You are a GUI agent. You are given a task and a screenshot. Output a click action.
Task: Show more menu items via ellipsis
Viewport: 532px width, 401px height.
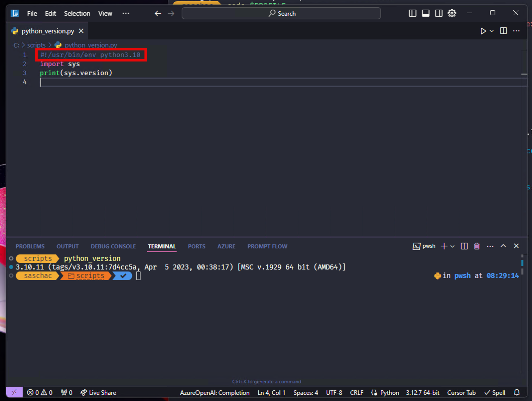coord(126,13)
